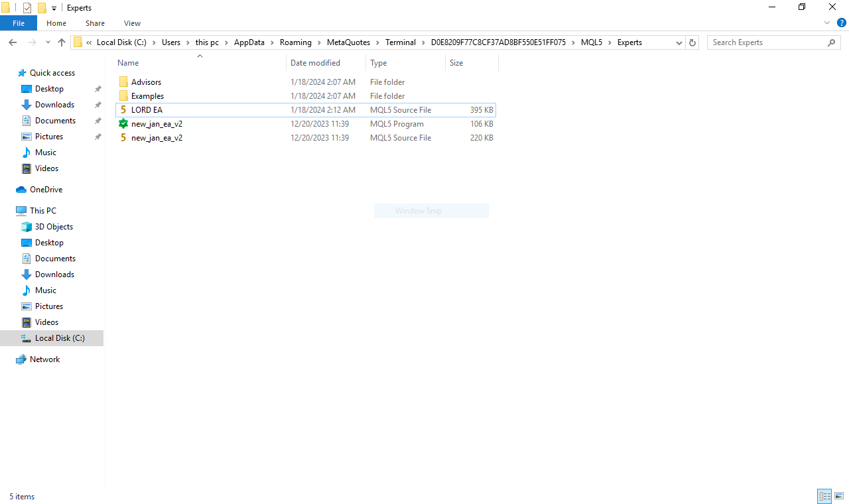Image resolution: width=849 pixels, height=504 pixels.
Task: Open pinned Documents under Quick access
Action: pyautogui.click(x=55, y=121)
